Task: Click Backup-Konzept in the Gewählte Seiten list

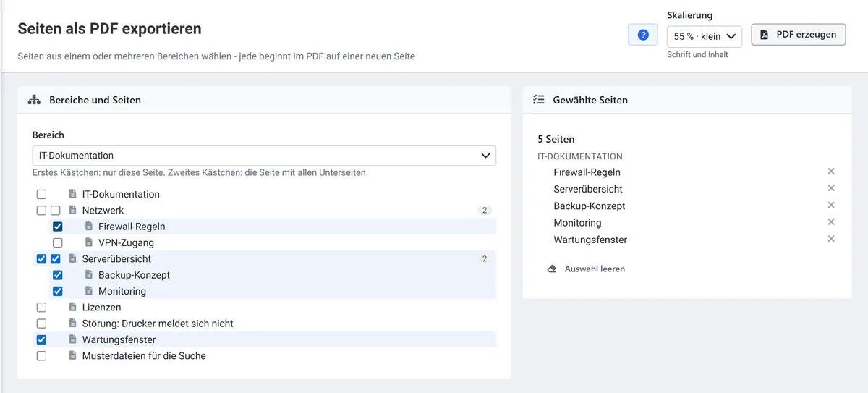Action: coord(590,206)
